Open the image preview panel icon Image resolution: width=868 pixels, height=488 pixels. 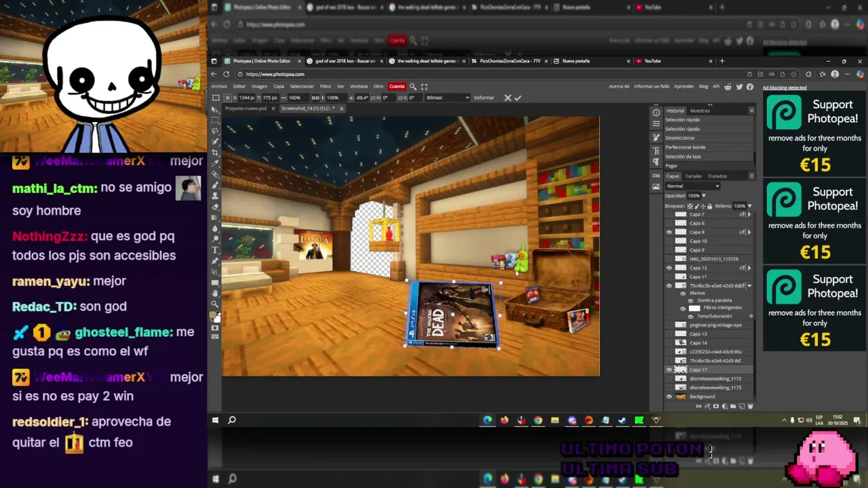[656, 186]
